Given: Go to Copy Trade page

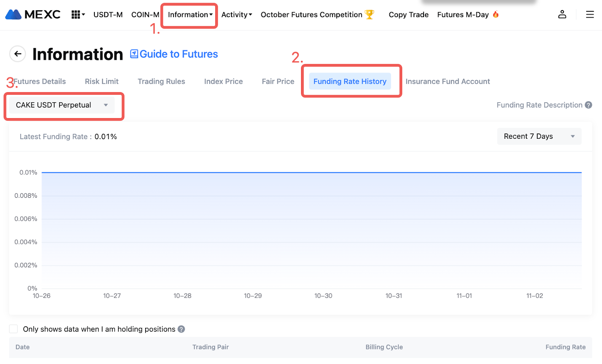Looking at the screenshot, I should (408, 15).
